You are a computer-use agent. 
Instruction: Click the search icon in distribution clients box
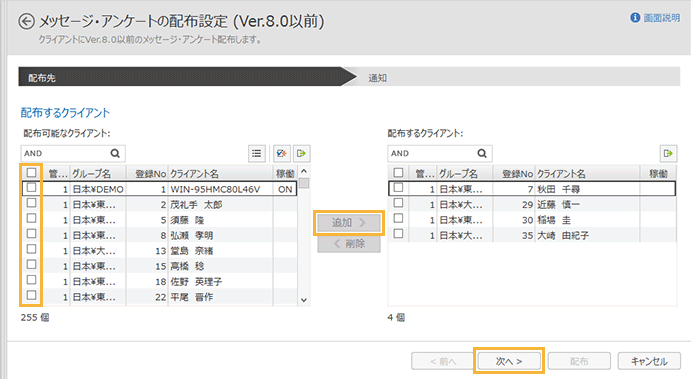click(482, 153)
